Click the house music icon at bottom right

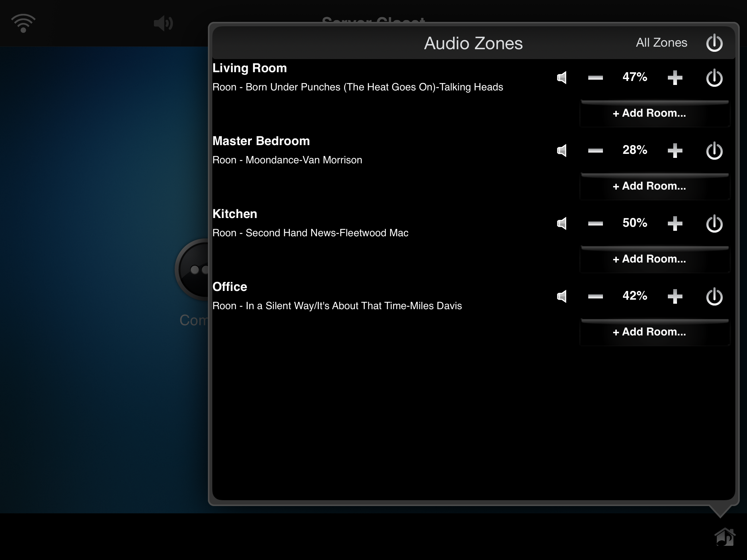725,537
